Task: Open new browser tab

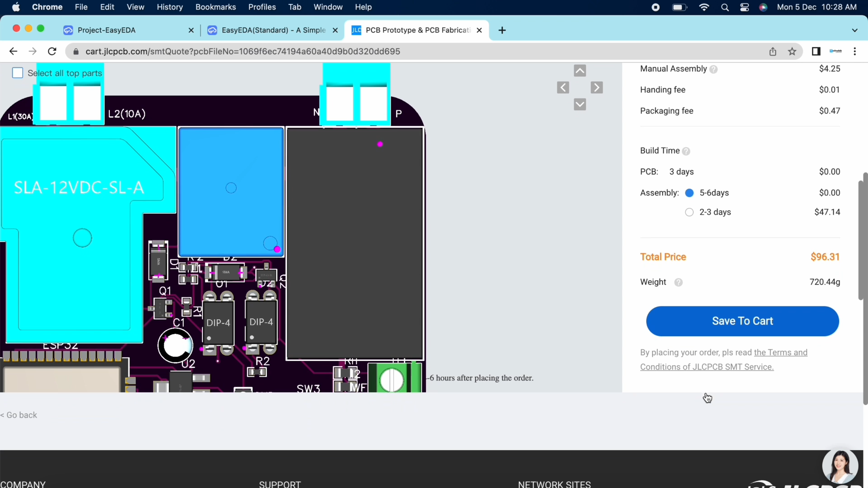Action: point(502,30)
